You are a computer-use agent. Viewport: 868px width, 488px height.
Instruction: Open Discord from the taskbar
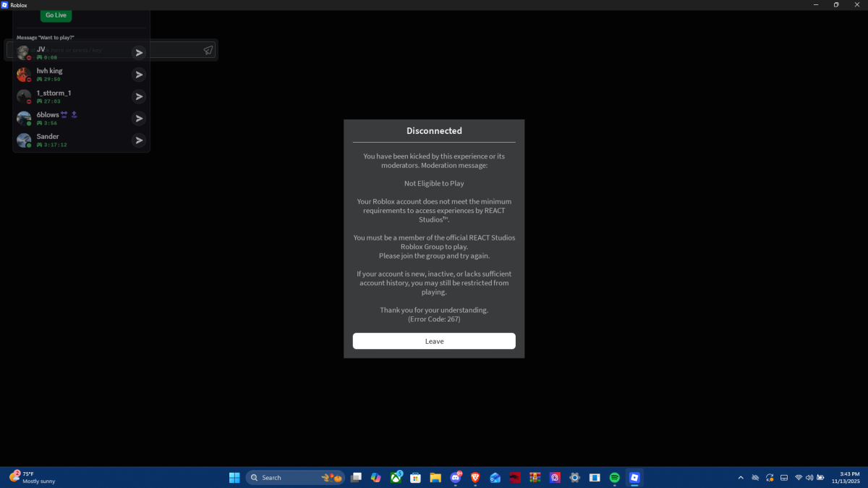pos(456,478)
